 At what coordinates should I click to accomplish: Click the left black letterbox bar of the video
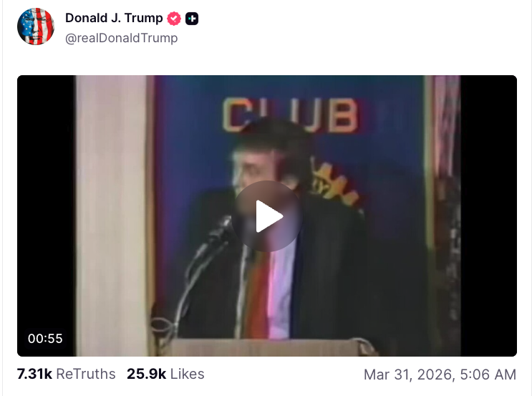46,203
